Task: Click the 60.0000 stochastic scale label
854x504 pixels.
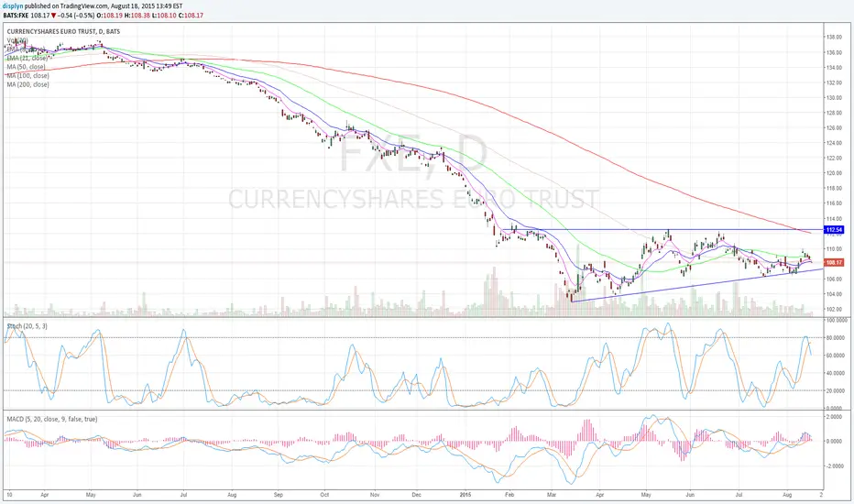Action: pyautogui.click(x=838, y=356)
